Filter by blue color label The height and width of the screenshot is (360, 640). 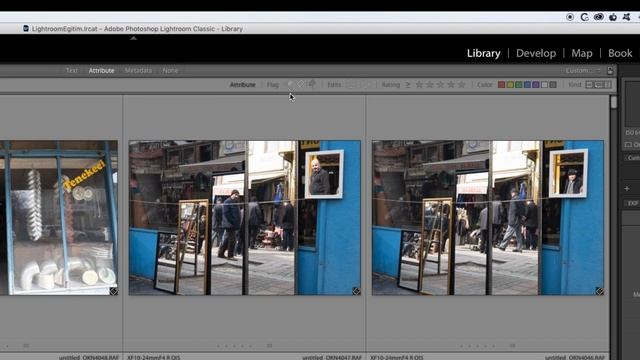[x=527, y=84]
